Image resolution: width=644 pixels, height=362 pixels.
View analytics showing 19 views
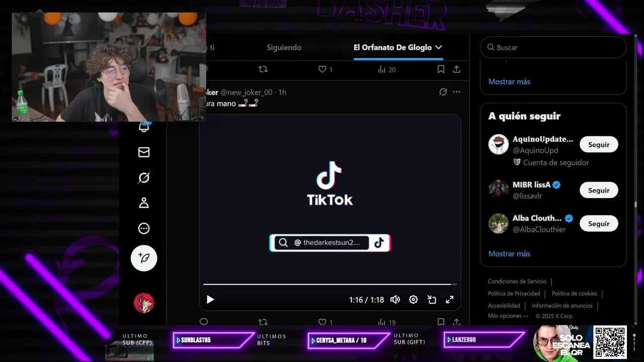[x=386, y=322]
